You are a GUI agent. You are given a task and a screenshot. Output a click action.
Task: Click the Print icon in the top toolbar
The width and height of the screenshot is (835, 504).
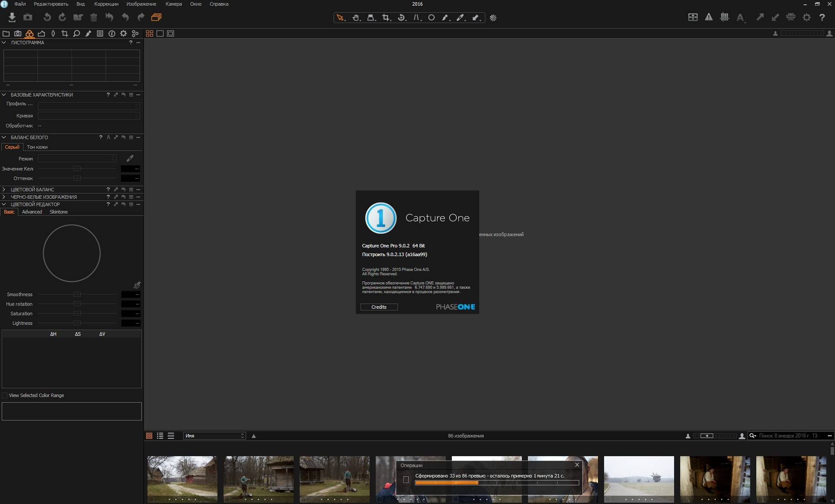pos(791,17)
